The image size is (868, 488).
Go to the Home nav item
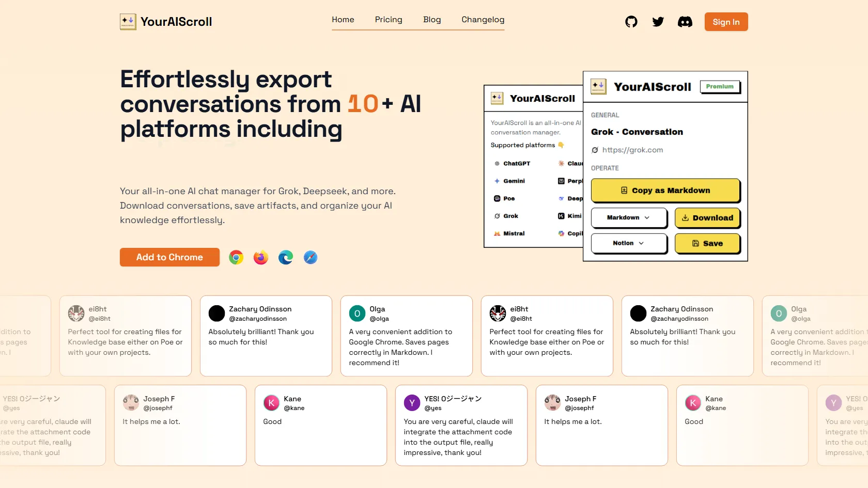pos(343,20)
